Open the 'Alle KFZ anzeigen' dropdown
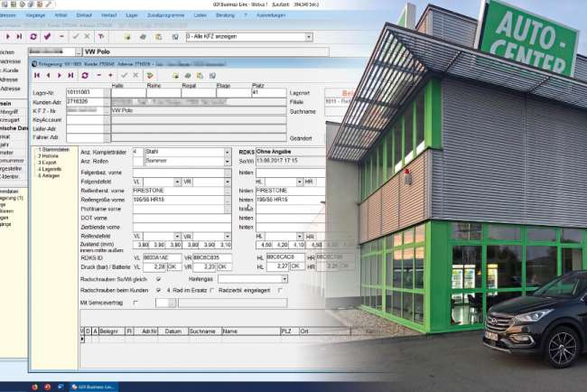Image resolution: width=587 pixels, height=392 pixels. tap(308, 37)
